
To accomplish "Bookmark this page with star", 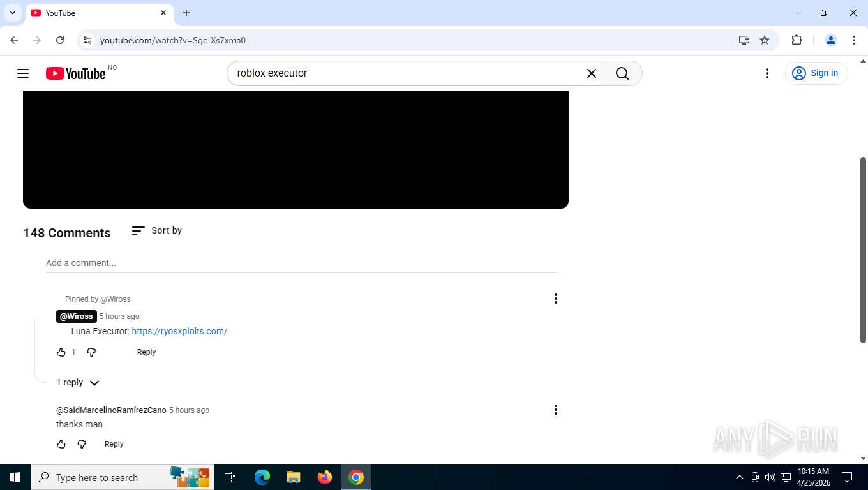I will pos(765,40).
